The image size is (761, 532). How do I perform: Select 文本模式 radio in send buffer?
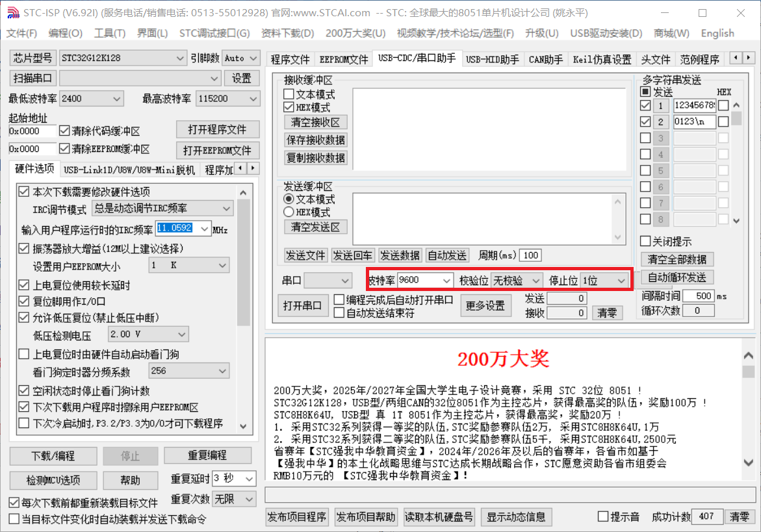click(x=289, y=199)
